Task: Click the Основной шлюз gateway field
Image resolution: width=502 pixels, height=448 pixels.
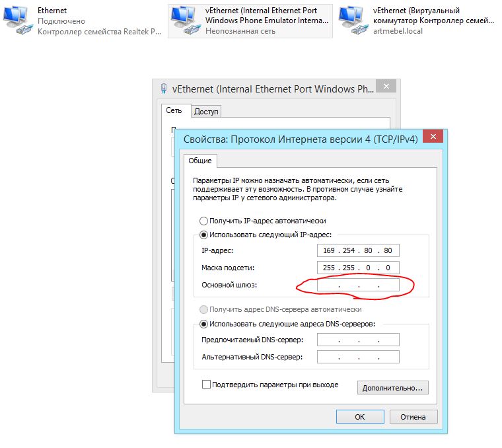Action: (x=358, y=285)
